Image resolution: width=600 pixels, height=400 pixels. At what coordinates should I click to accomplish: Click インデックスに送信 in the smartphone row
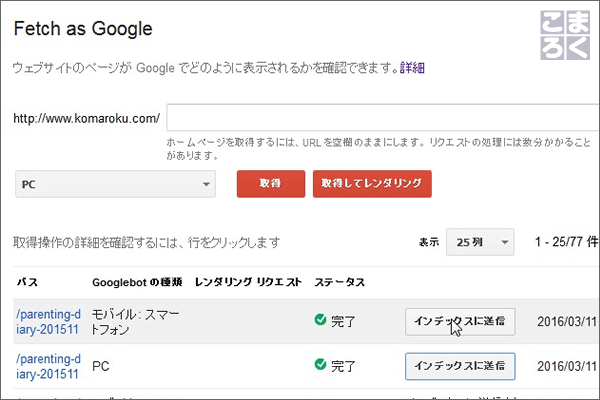pyautogui.click(x=460, y=322)
